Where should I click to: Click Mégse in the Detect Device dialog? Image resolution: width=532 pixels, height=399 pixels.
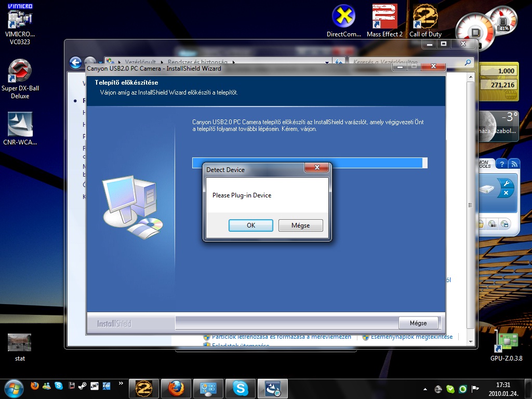[301, 225]
